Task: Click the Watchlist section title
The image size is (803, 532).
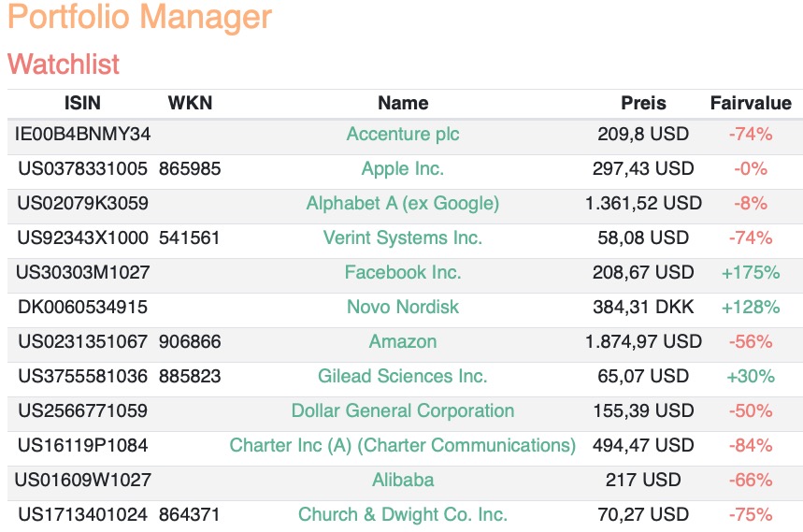Action: tap(64, 65)
